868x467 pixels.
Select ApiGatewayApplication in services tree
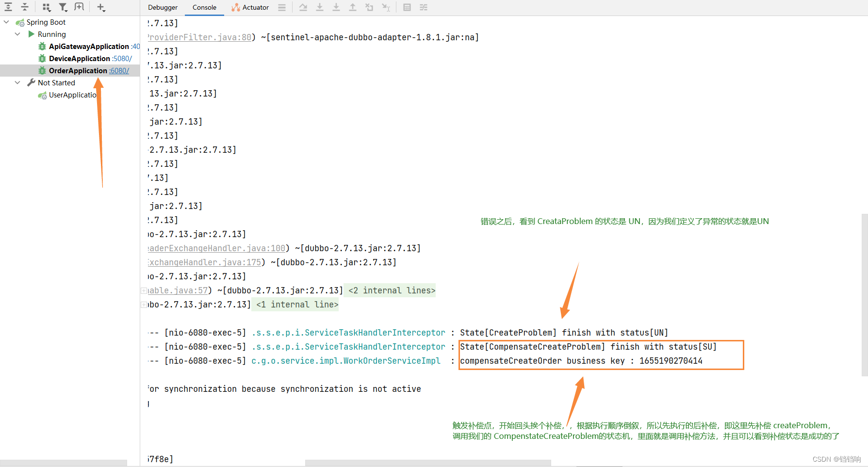(x=89, y=47)
